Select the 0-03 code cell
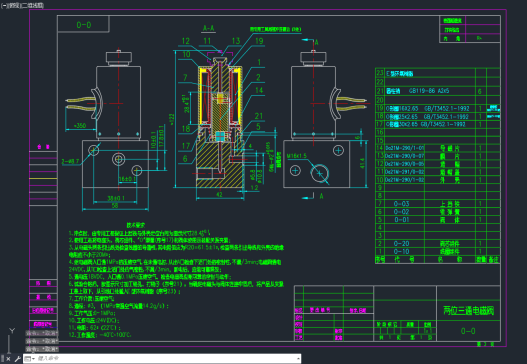The image size is (527, 364). pyautogui.click(x=401, y=204)
